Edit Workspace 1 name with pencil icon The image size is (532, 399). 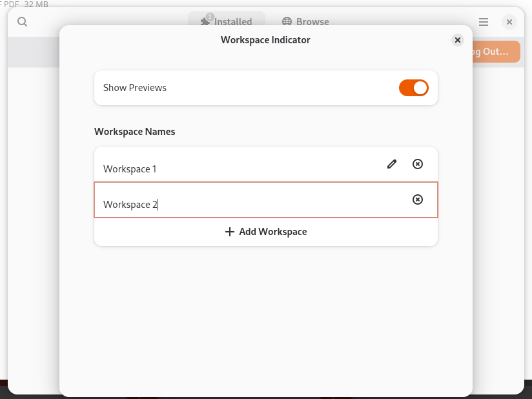pos(392,164)
